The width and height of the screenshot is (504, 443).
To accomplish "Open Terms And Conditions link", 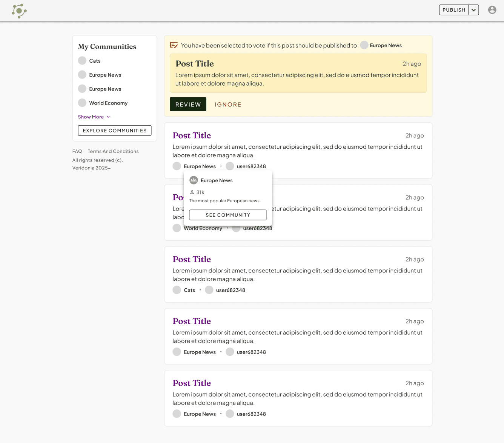I will (x=113, y=151).
